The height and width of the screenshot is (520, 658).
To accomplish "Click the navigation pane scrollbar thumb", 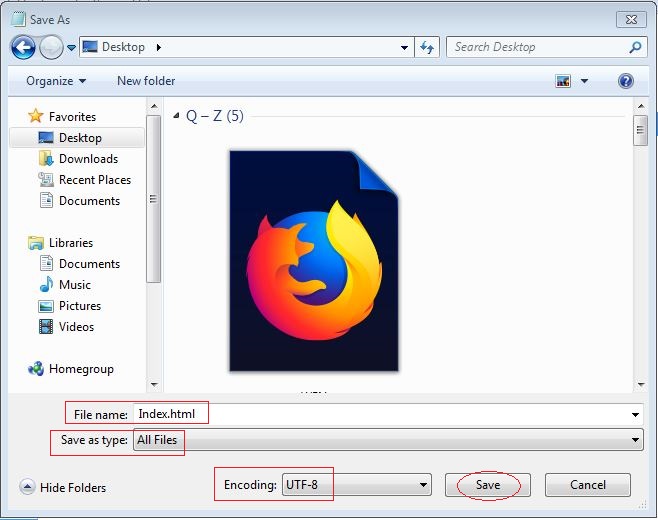I will [x=154, y=199].
